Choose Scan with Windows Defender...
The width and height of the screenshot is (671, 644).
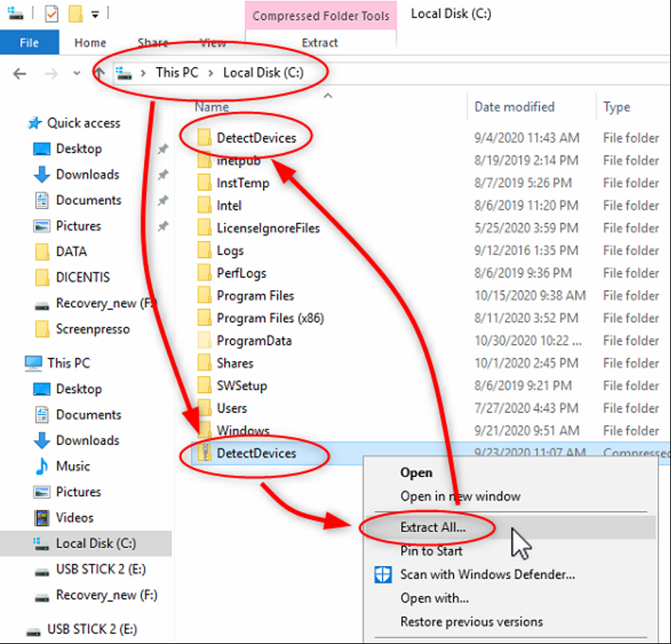point(487,575)
